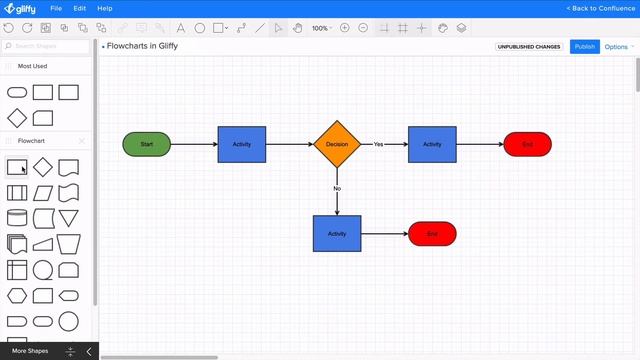Screen dimensions: 640x360
Task: Click the Undo arrow icon
Action: point(9,28)
